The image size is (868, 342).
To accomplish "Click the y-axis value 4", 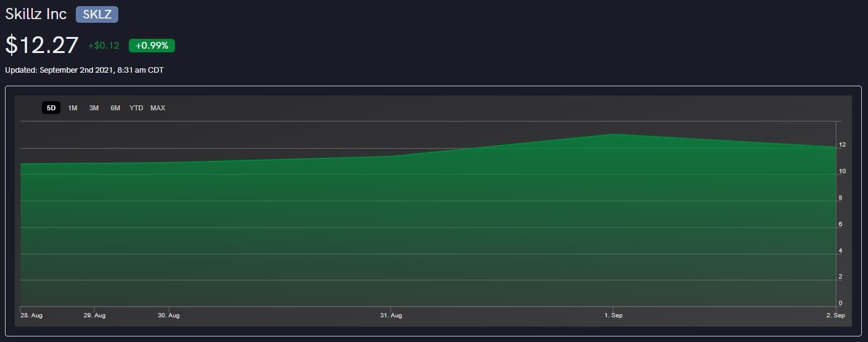I will click(x=840, y=251).
